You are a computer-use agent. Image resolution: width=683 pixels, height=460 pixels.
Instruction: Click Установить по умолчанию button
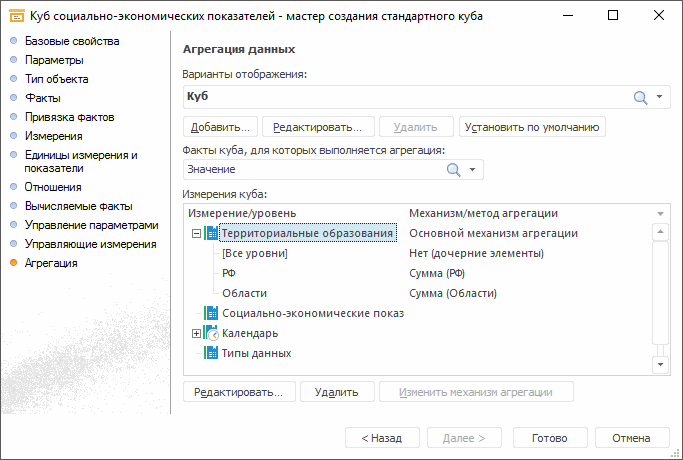532,127
